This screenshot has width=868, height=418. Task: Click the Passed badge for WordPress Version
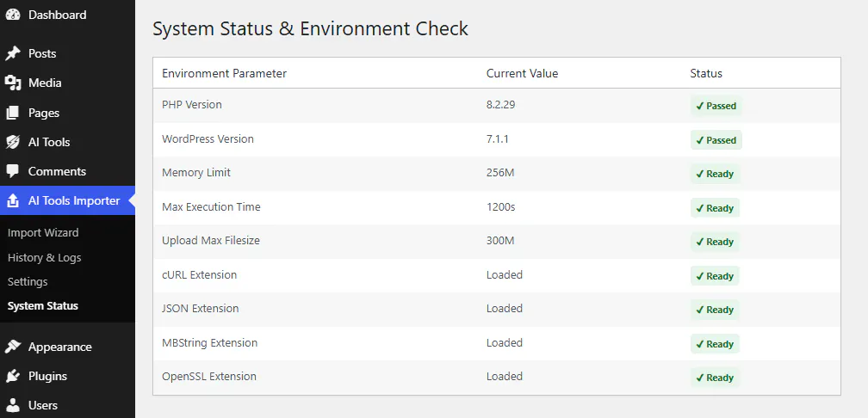pos(716,140)
